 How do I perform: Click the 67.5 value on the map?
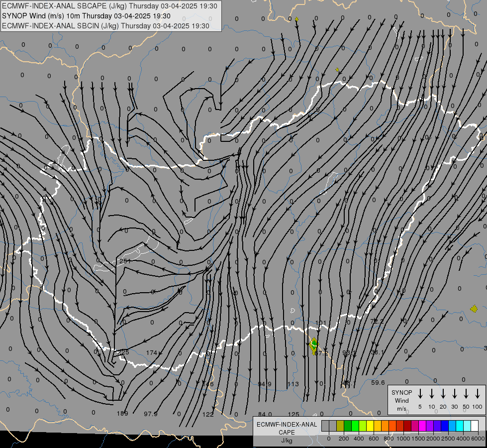(321, 353)
